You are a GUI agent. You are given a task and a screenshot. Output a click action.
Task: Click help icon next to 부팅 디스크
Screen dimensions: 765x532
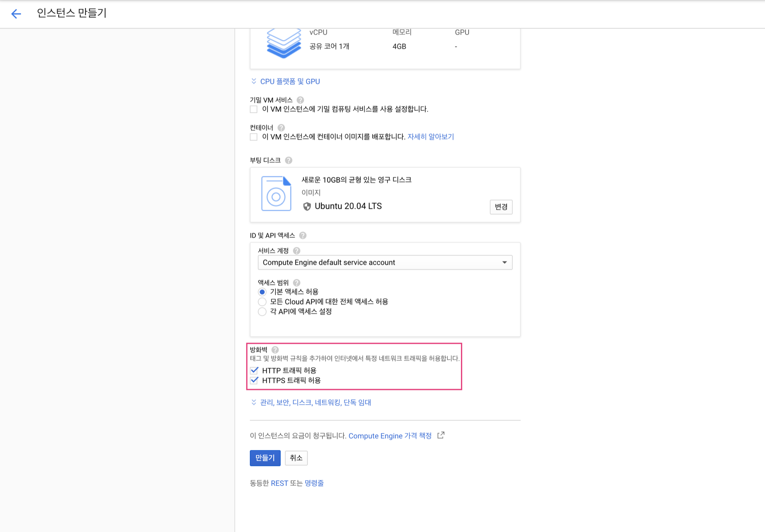pyautogui.click(x=289, y=160)
